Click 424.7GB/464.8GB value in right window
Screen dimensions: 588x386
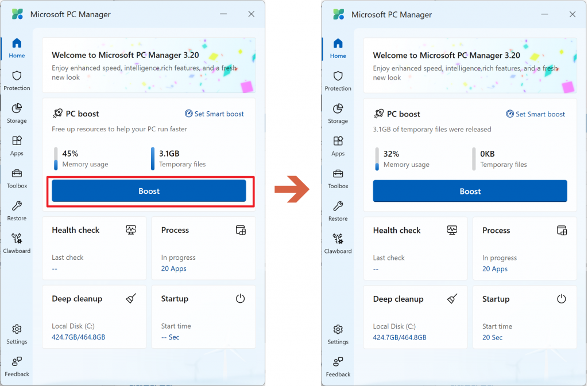400,337
